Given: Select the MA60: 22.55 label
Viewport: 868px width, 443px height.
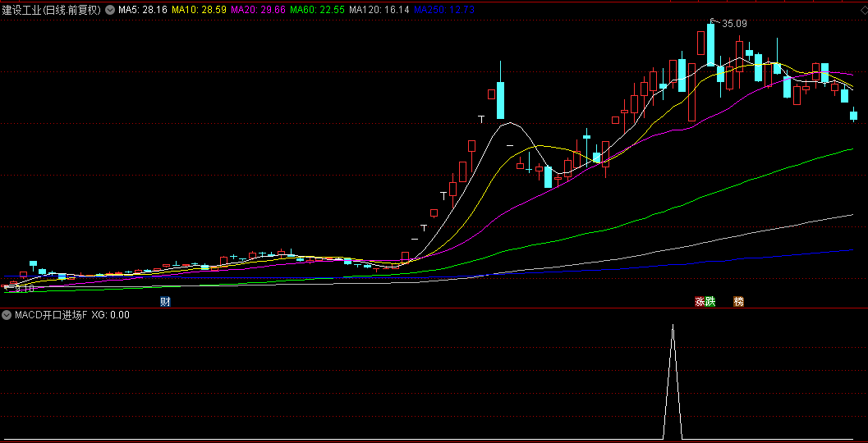Looking at the screenshot, I should coord(318,9).
